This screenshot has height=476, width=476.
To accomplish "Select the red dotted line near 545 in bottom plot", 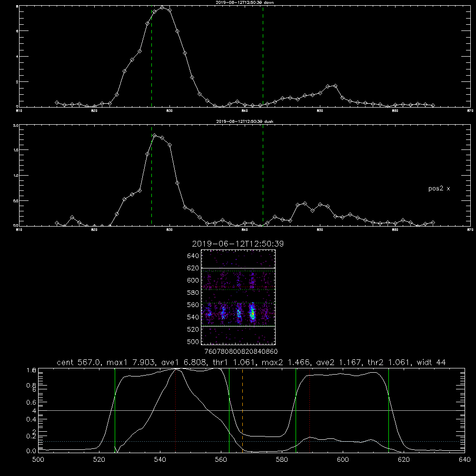I will 176,410.
